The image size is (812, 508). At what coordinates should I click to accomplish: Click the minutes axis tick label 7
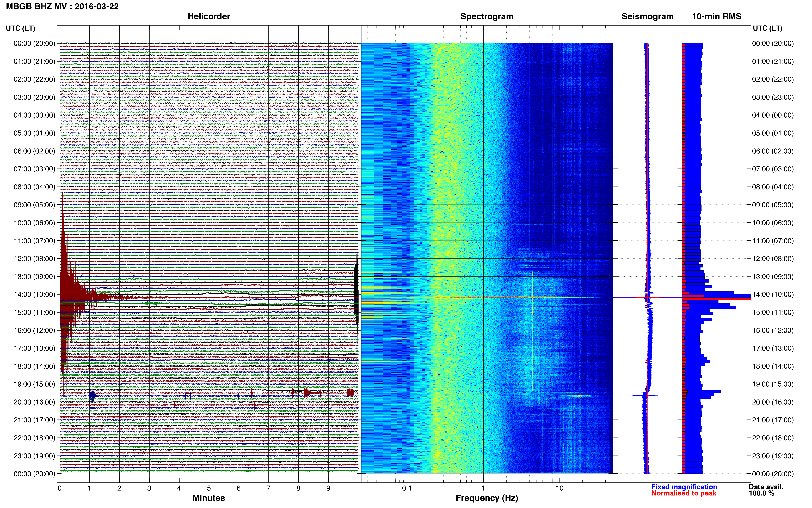269,488
